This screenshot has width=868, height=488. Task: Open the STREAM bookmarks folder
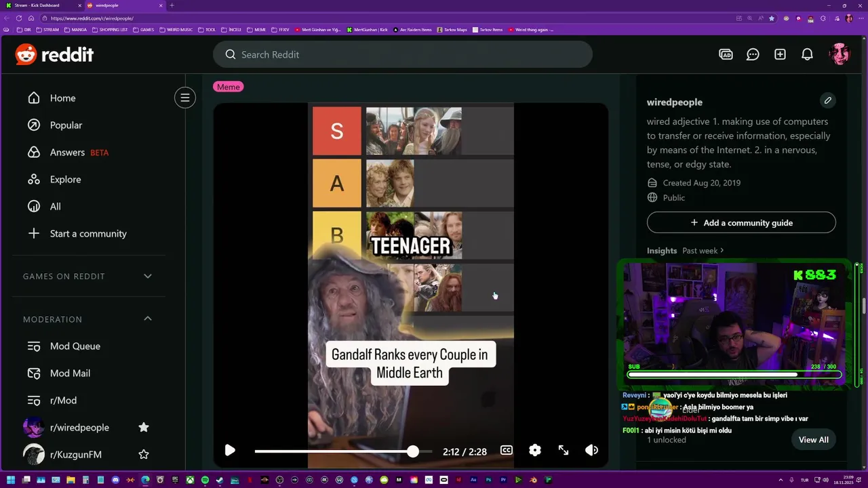click(47, 30)
